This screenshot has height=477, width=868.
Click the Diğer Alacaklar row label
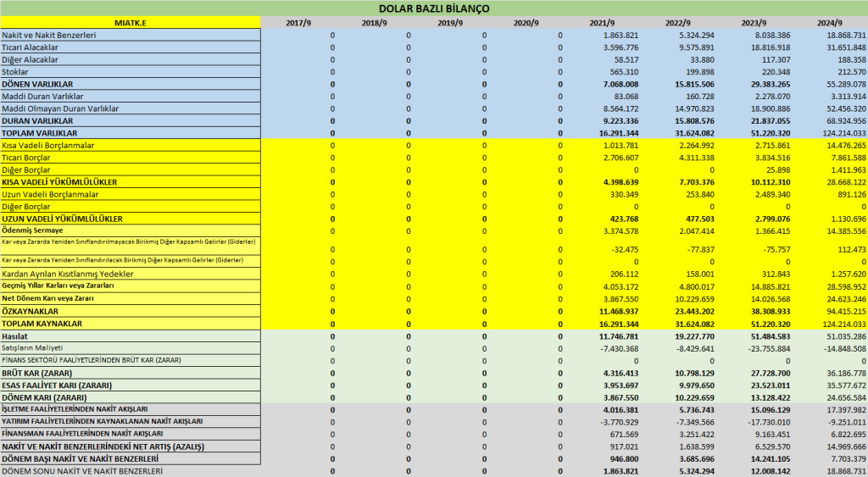click(30, 60)
